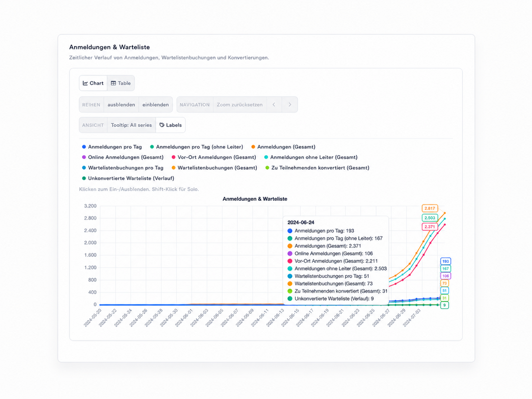Image resolution: width=532 pixels, height=399 pixels.
Task: Click the pink 2.371 data label
Action: (430, 227)
